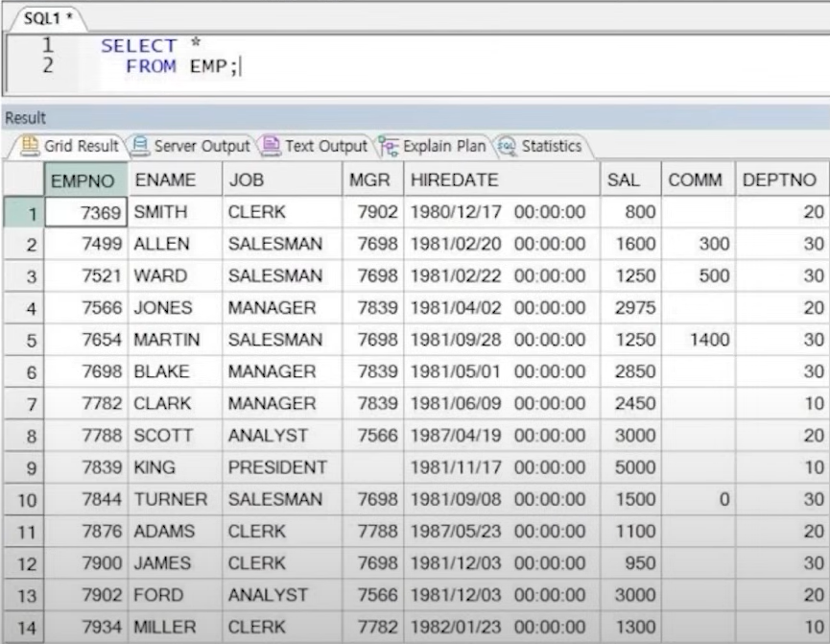
Task: Click the EMPNO column header
Action: click(85, 179)
